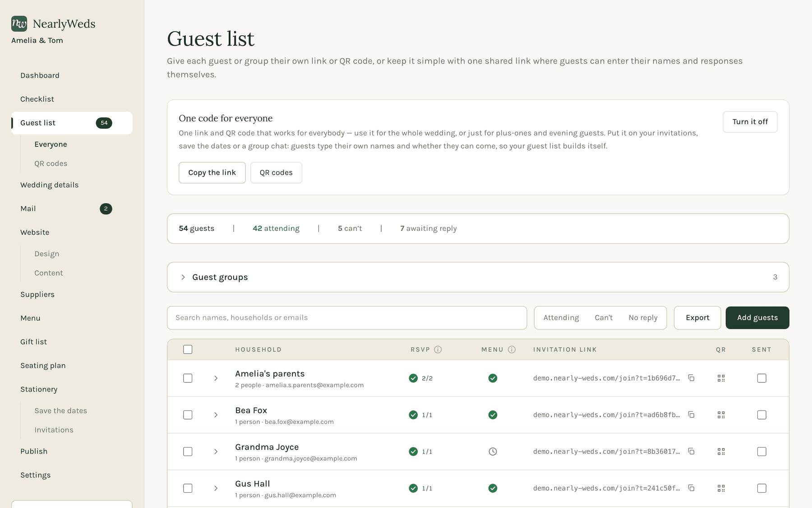Open QR codes sub-item under Guest list
The height and width of the screenshot is (508, 812).
point(51,163)
